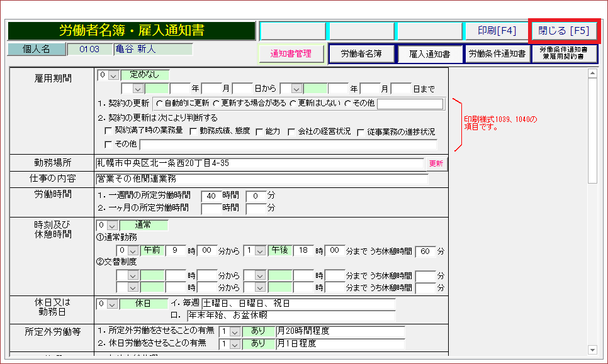Open the 休日 type dropdown
The image size is (608, 364).
pyautogui.click(x=113, y=304)
